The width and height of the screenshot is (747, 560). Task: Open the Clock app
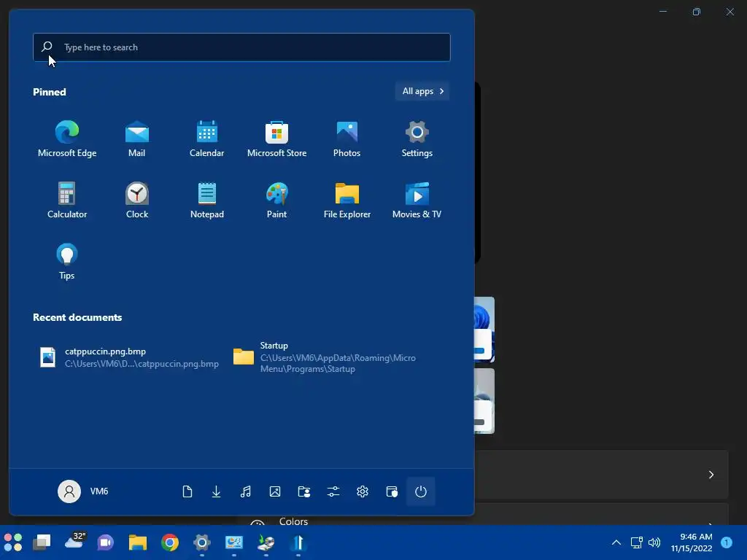pyautogui.click(x=136, y=200)
